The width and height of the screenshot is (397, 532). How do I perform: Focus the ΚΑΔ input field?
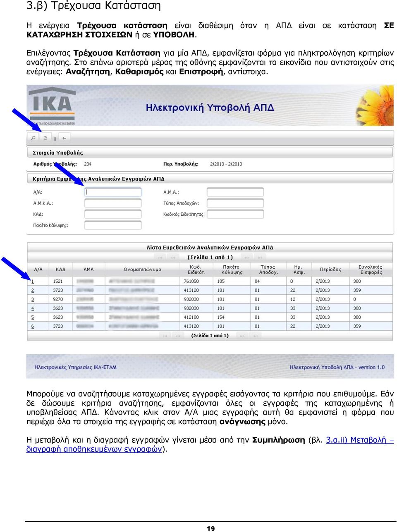click(x=113, y=214)
